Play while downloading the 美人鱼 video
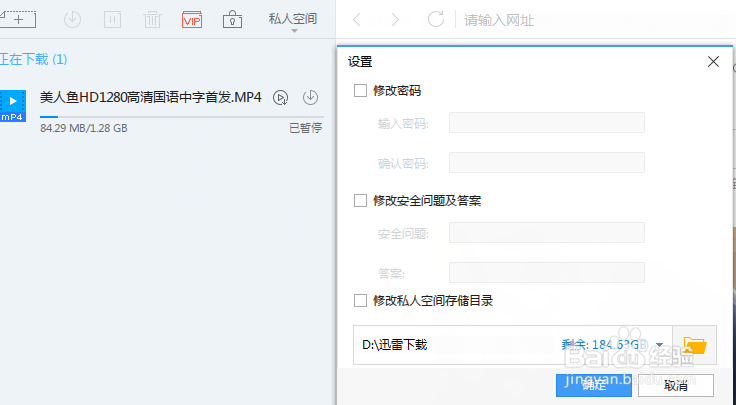The width and height of the screenshot is (736, 405). 281,98
